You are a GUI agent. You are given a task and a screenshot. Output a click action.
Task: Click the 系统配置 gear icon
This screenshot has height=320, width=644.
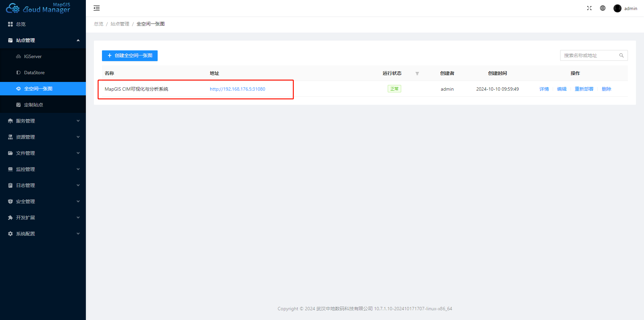10,234
